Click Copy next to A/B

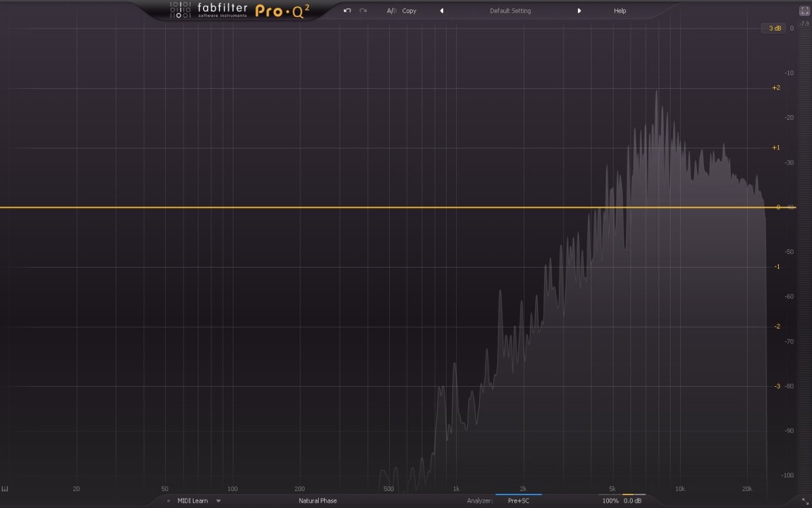point(409,11)
